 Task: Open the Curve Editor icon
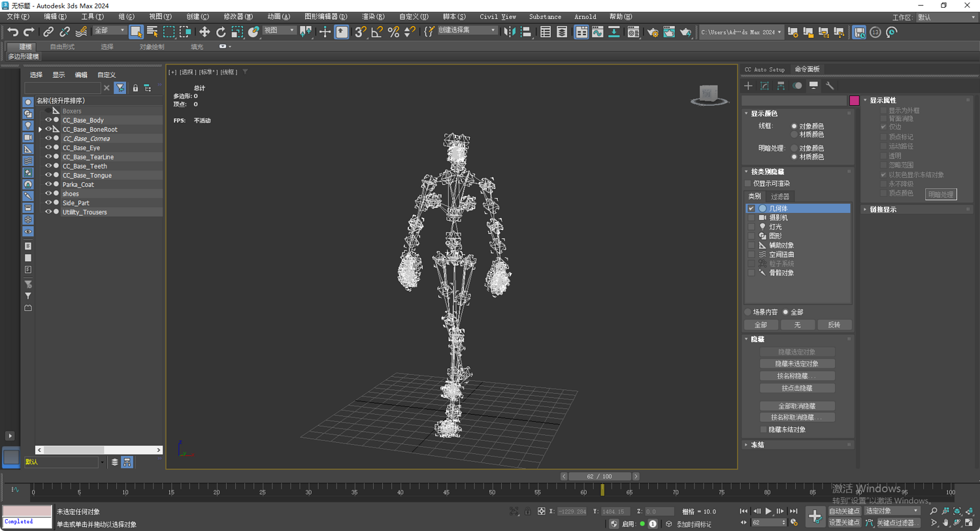click(598, 31)
